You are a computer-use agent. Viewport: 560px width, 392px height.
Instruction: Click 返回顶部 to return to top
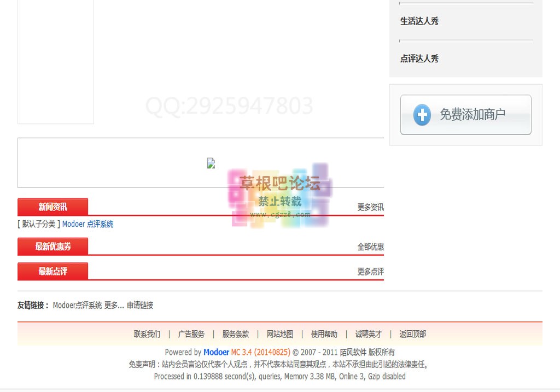(412, 334)
